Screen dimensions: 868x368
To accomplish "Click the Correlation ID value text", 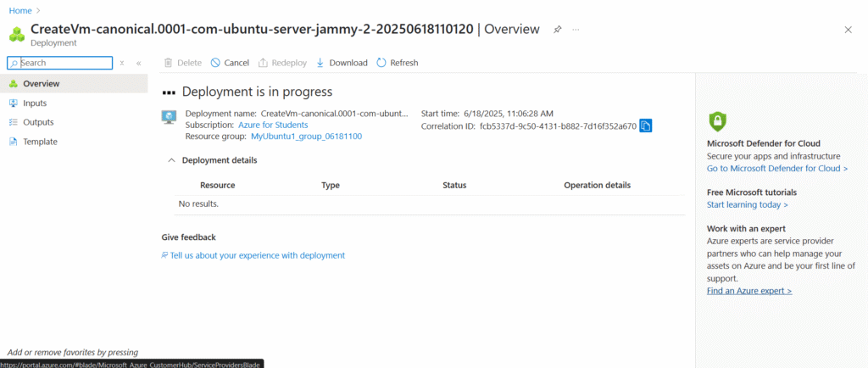I will pyautogui.click(x=558, y=126).
